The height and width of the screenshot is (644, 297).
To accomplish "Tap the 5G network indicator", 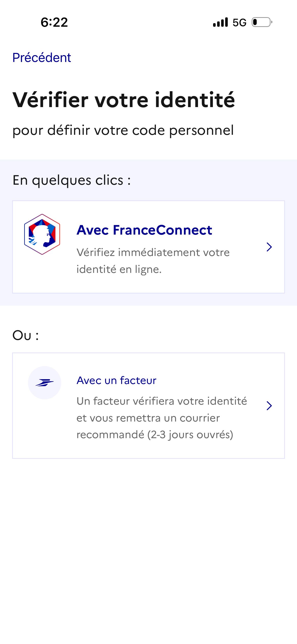I will click(x=239, y=23).
